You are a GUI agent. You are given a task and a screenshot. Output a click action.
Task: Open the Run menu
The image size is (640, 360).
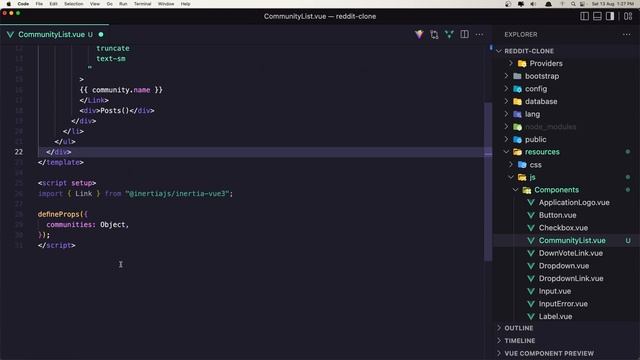click(123, 4)
